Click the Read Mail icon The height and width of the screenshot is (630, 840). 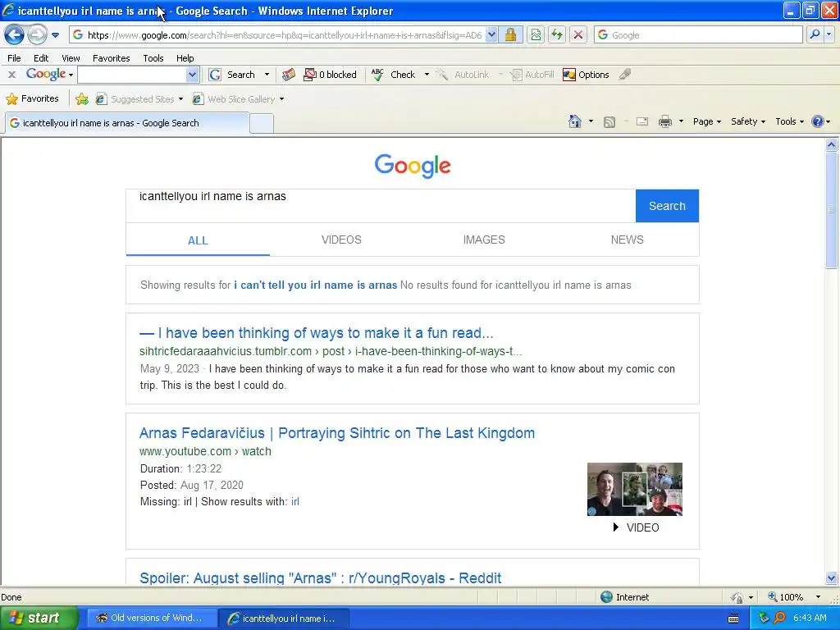point(642,121)
